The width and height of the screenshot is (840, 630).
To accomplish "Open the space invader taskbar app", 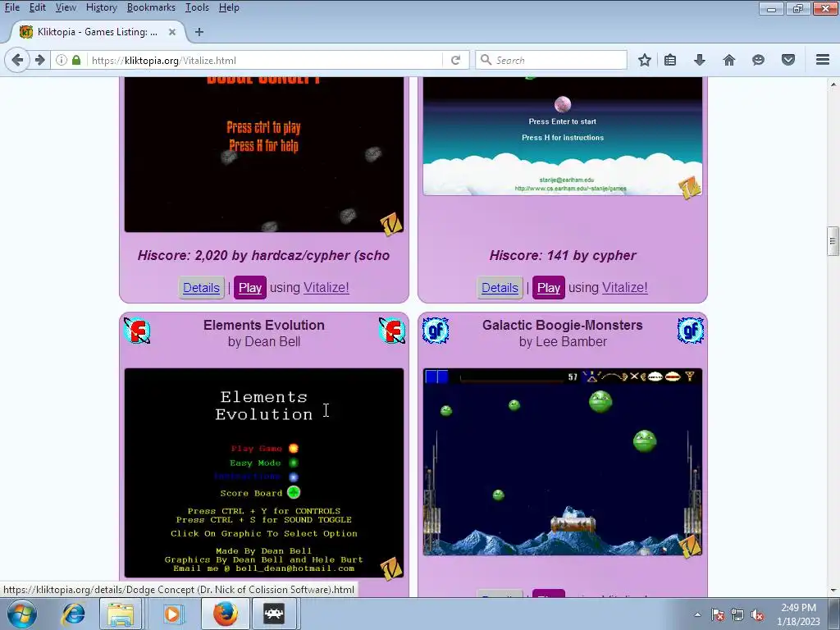I will point(274,614).
